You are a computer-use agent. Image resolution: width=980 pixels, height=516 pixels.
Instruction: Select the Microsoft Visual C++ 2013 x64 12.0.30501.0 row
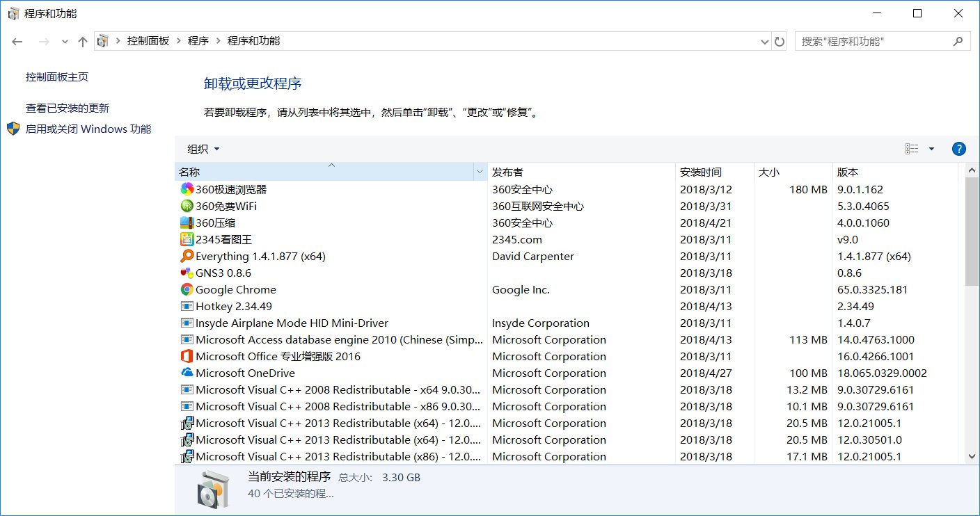coord(567,440)
